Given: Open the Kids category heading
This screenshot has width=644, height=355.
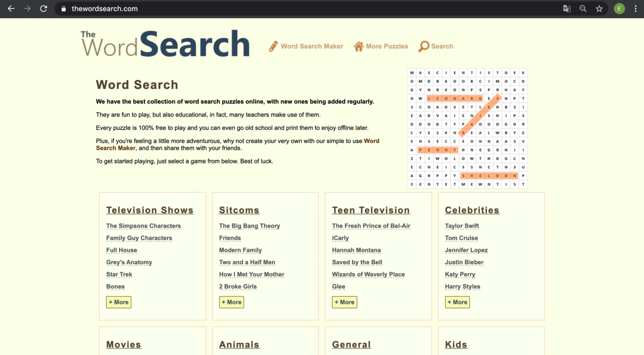Looking at the screenshot, I should point(456,344).
